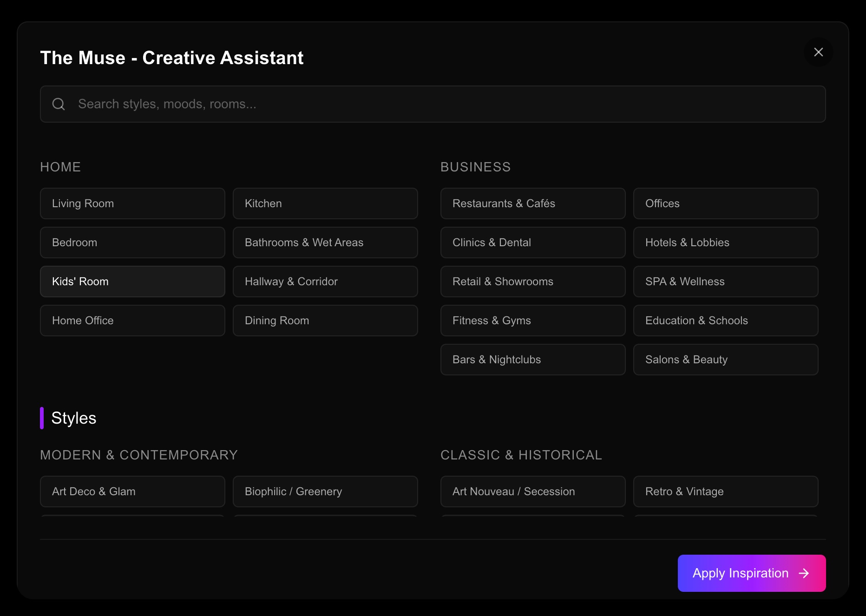This screenshot has height=616, width=866.
Task: Choose the Art Deco & Glam style
Action: point(132,491)
